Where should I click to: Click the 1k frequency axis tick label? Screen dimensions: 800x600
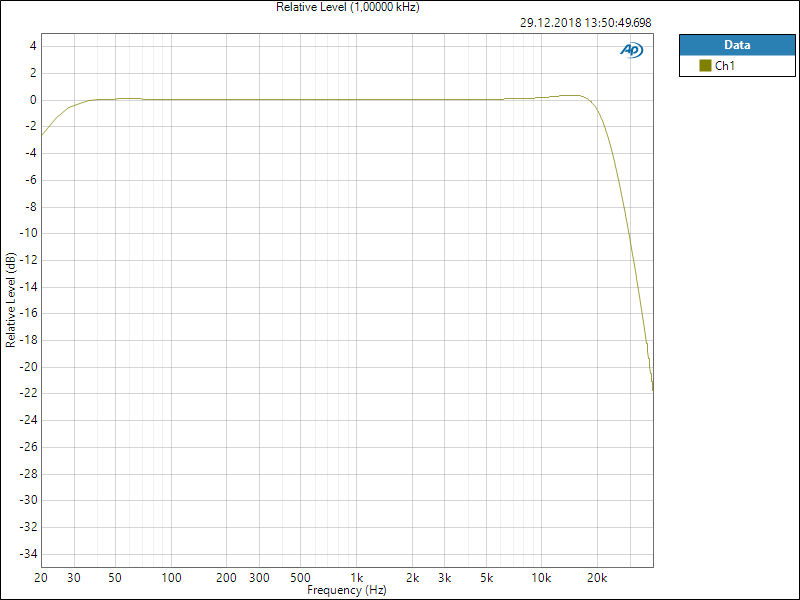click(357, 578)
